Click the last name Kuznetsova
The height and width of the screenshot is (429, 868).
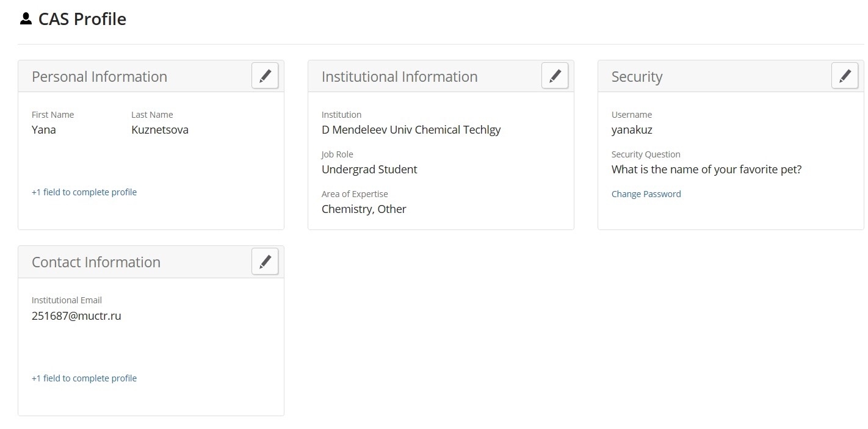click(160, 130)
